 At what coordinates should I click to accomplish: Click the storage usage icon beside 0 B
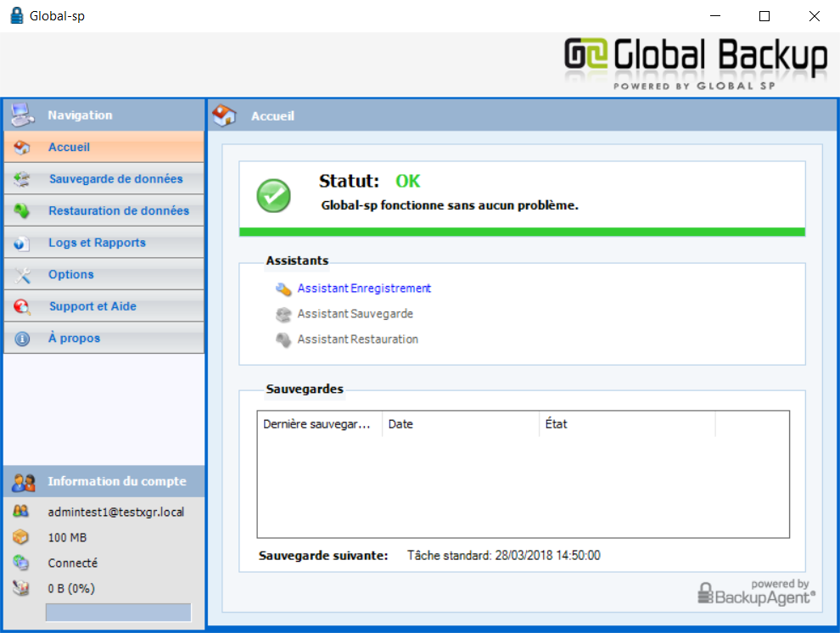pos(21,588)
